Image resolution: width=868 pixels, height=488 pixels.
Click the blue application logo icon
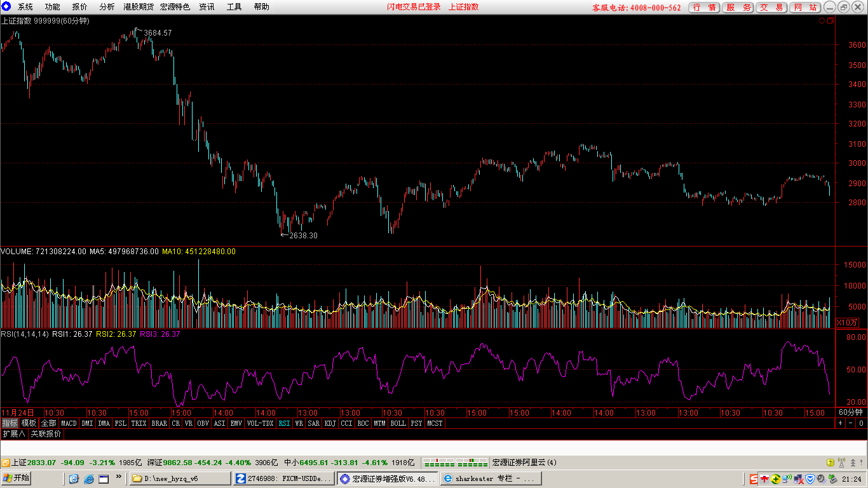(6, 7)
